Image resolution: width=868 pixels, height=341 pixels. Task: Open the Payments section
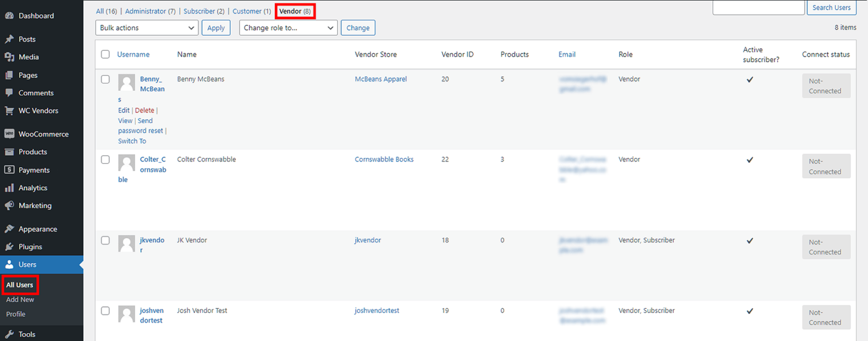35,169
